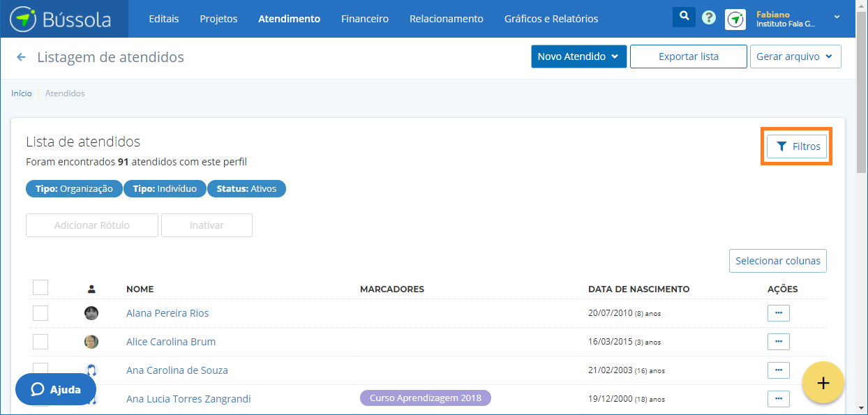Click the Exportar lista button
Viewport: 868px width, 415px height.
click(x=689, y=56)
